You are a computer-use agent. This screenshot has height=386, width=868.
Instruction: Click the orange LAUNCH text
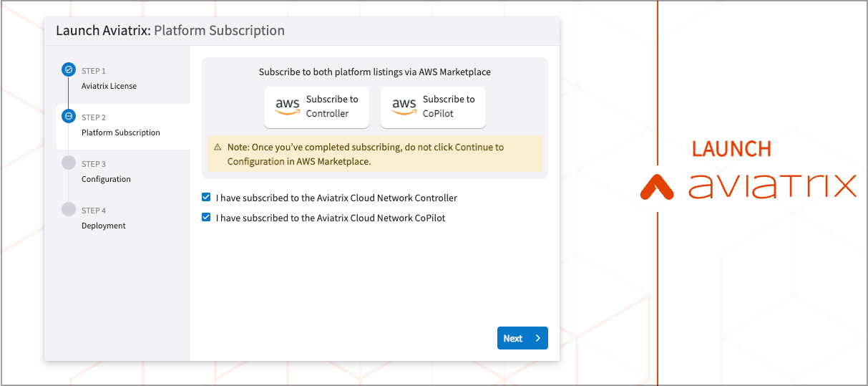tap(731, 149)
